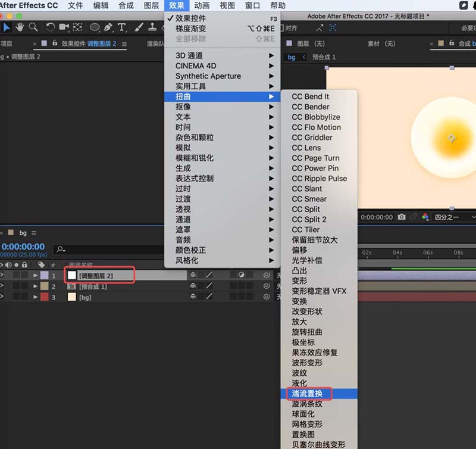
Task: Select the Rotation tool
Action: pos(50,27)
